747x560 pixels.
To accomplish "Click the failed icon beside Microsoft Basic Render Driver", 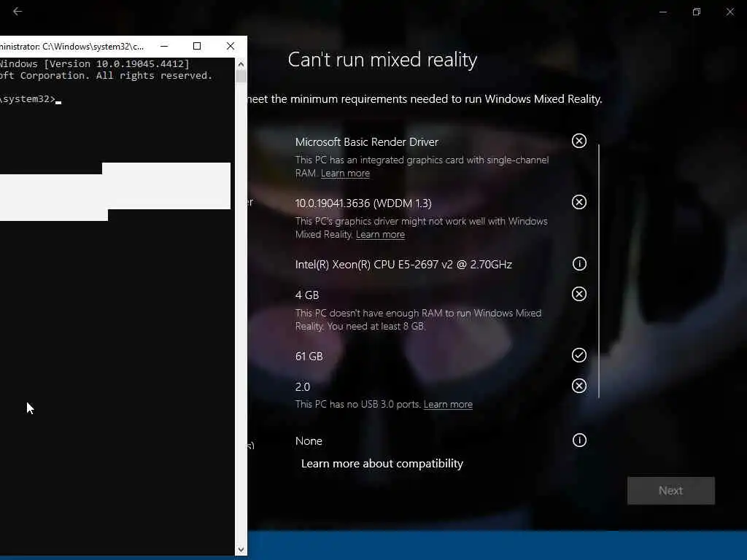I will 578,141.
